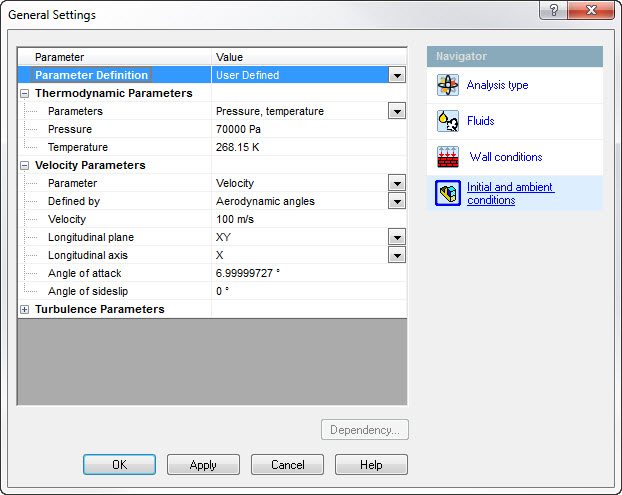Collapse the Velocity Parameters section
The width and height of the screenshot is (622, 495).
click(x=25, y=165)
